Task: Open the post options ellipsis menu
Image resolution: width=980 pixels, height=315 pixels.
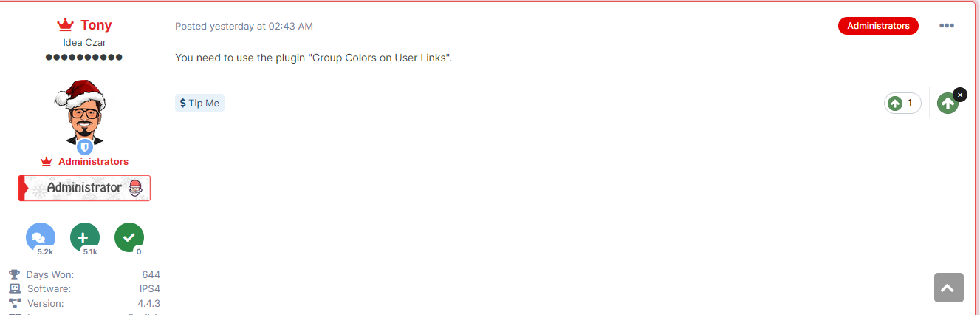Action: tap(947, 26)
